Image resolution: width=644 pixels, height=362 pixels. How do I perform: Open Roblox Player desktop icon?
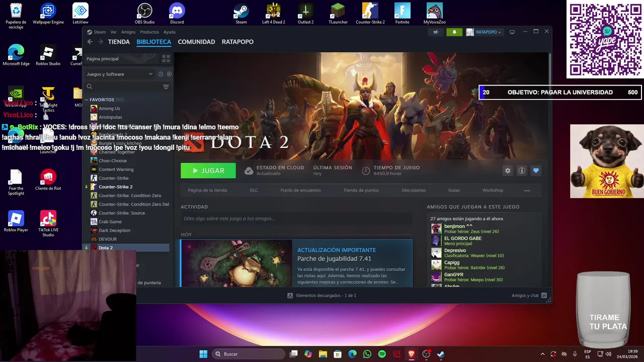click(16, 221)
